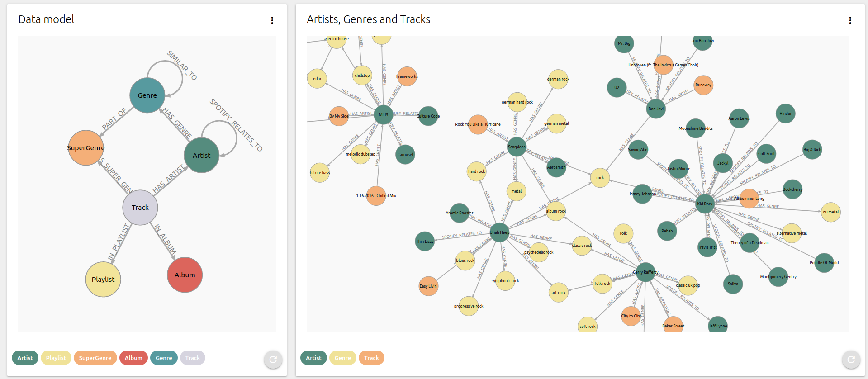Toggle the Playlist legend chip
This screenshot has height=379, width=868.
click(x=56, y=358)
